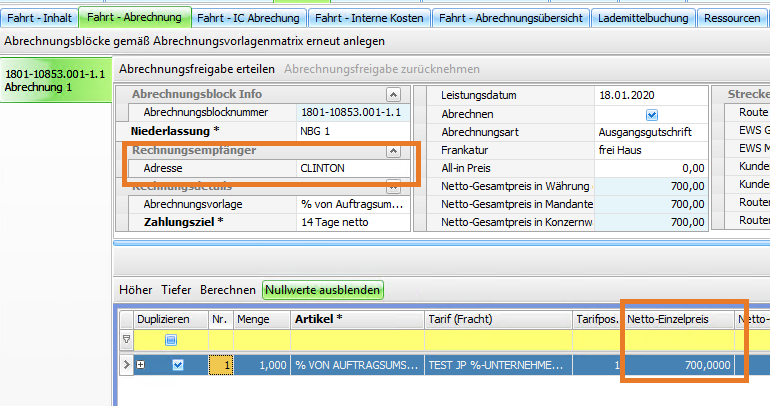Image resolution: width=770 pixels, height=406 pixels.
Task: Collapse the Abrechnungsblock Info section
Action: coord(393,94)
